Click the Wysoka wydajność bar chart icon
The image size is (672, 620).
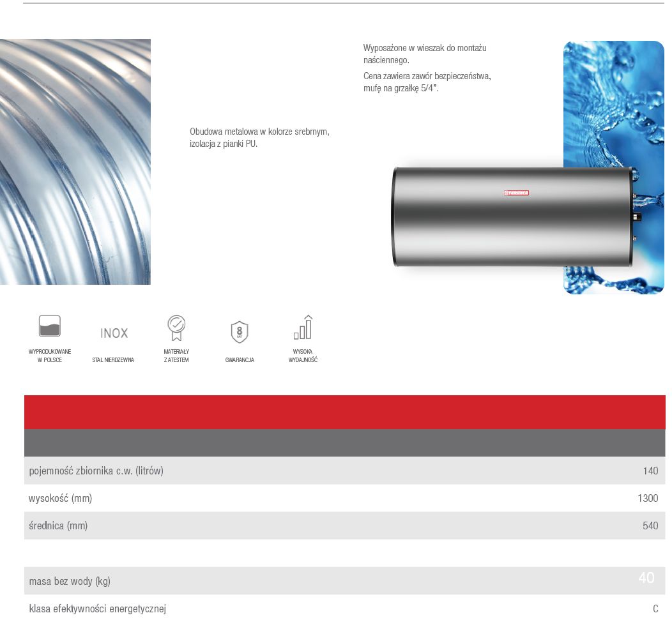pyautogui.click(x=303, y=328)
